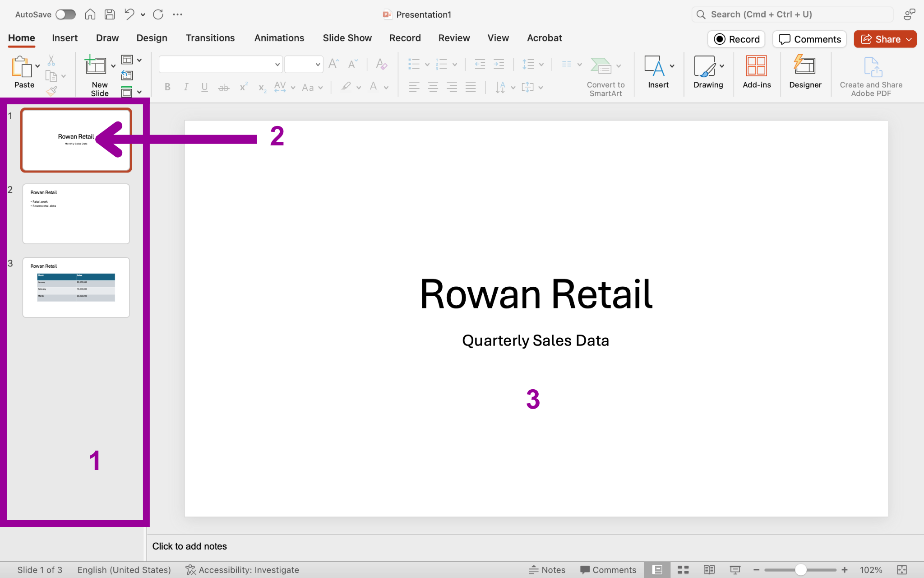
Task: Click the Insert text box button
Action: click(658, 72)
